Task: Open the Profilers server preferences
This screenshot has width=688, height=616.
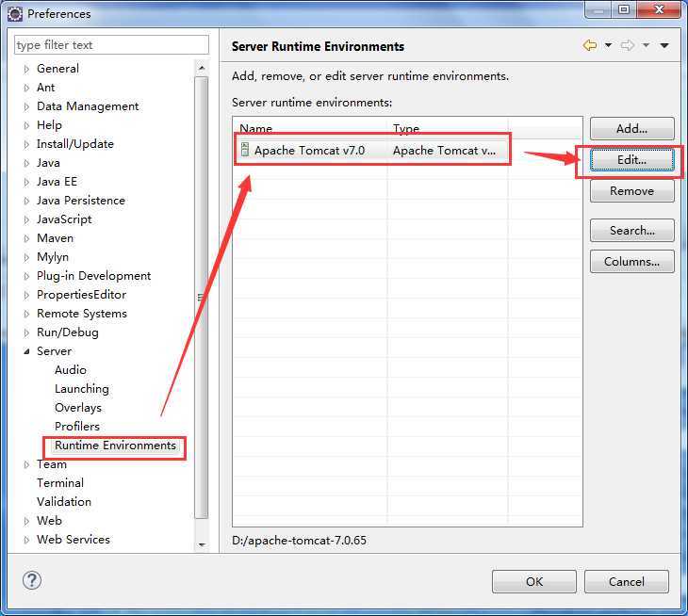Action: tap(76, 427)
